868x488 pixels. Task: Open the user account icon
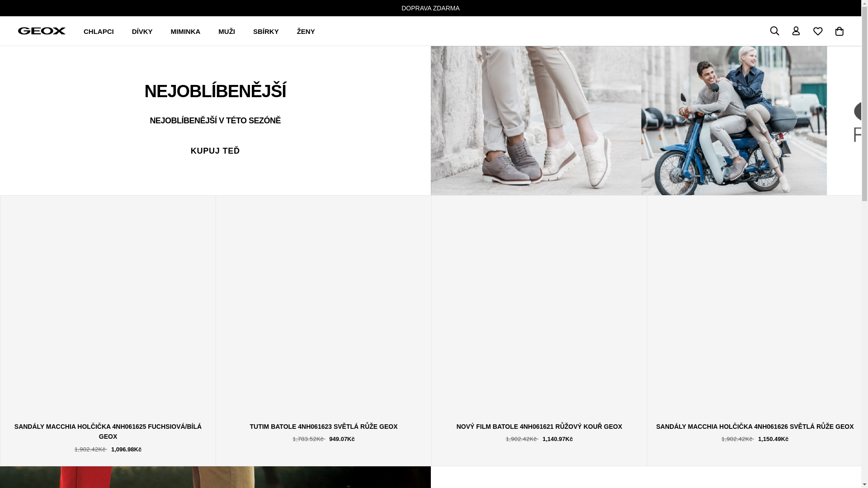point(796,31)
